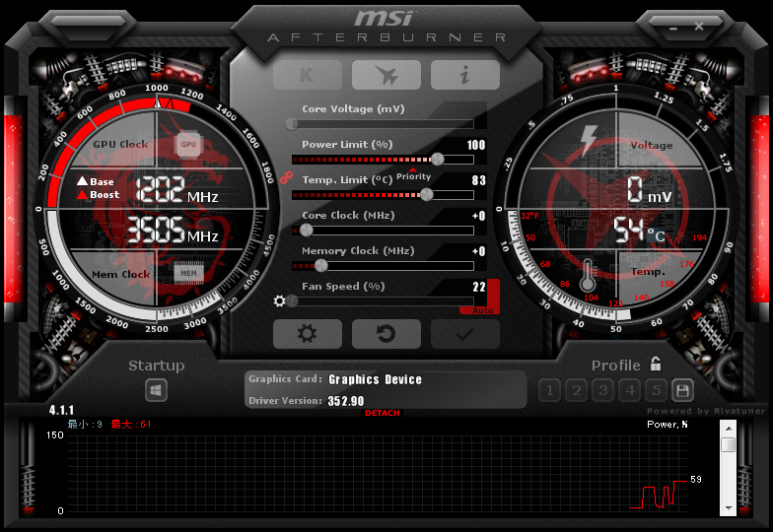
Task: Select profile slot 2
Action: (576, 390)
